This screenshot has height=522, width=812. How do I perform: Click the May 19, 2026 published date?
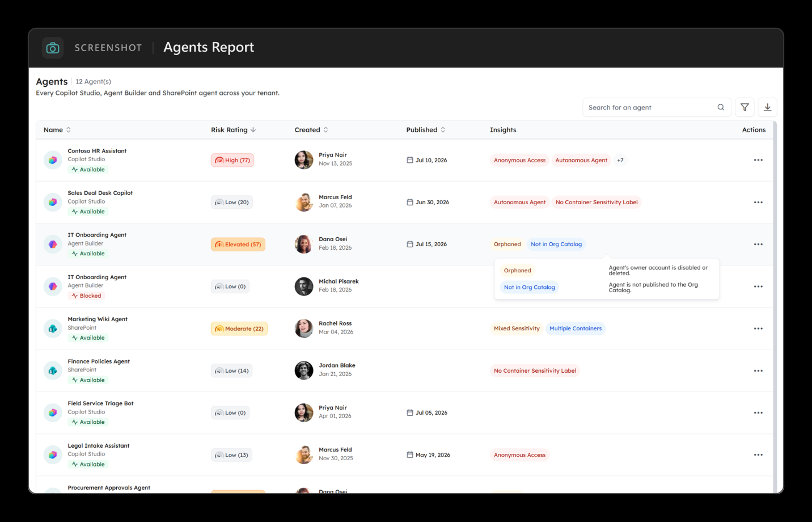click(428, 454)
